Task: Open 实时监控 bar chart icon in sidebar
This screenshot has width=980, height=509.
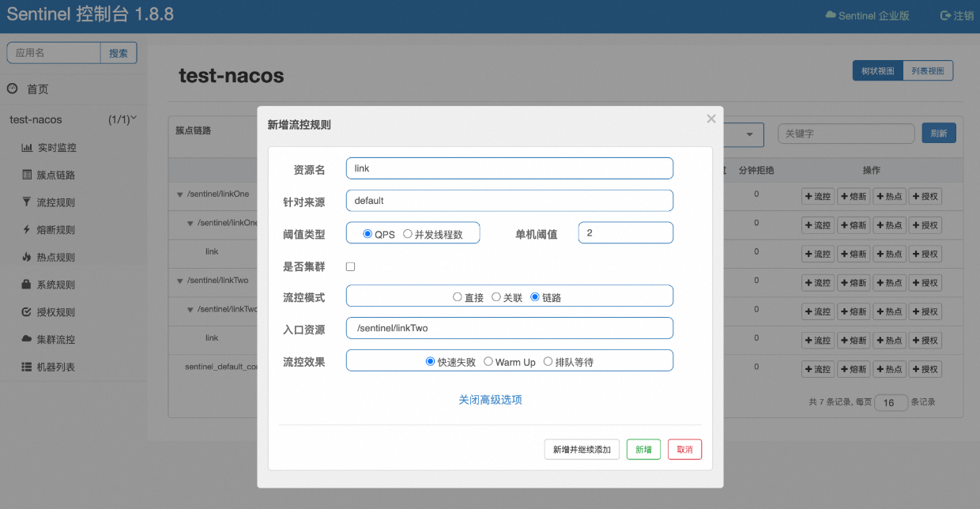Action: coord(27,148)
